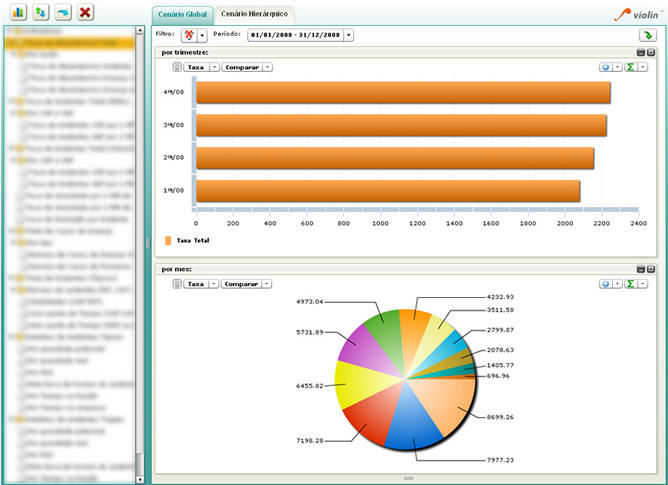
Task: Click the por mes panel title
Action: click(176, 269)
